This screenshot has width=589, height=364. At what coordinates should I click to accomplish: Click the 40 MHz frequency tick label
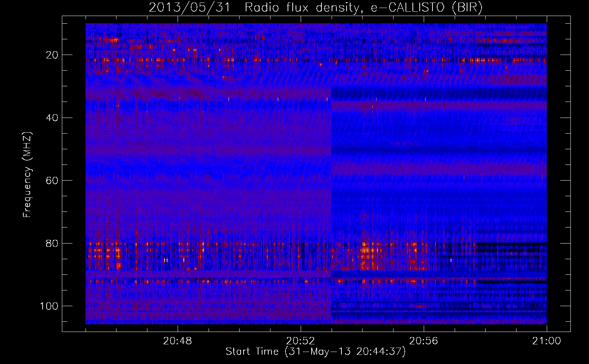click(52, 118)
